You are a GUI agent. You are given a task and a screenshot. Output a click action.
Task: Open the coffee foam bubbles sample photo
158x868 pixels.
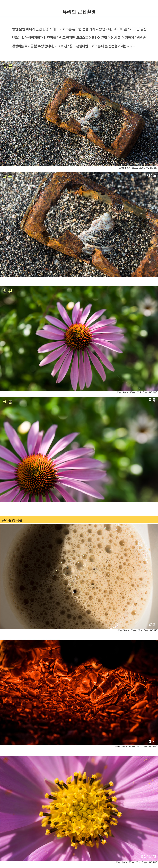(79, 576)
